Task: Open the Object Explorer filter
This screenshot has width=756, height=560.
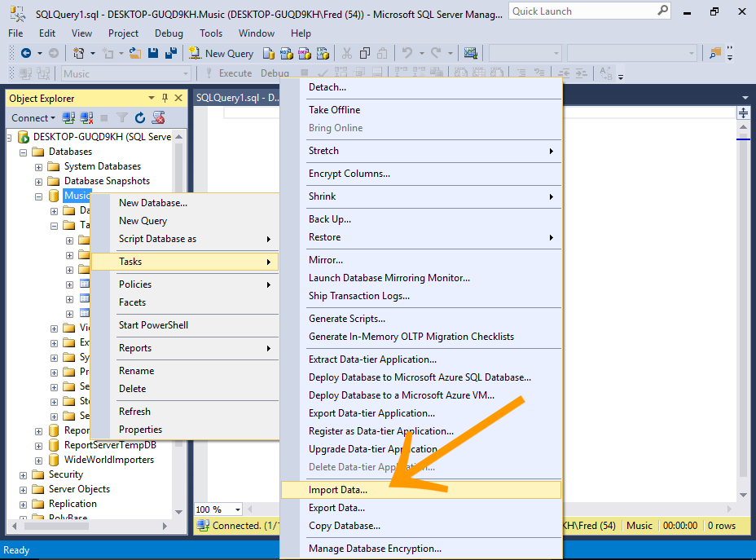Action: [x=120, y=117]
